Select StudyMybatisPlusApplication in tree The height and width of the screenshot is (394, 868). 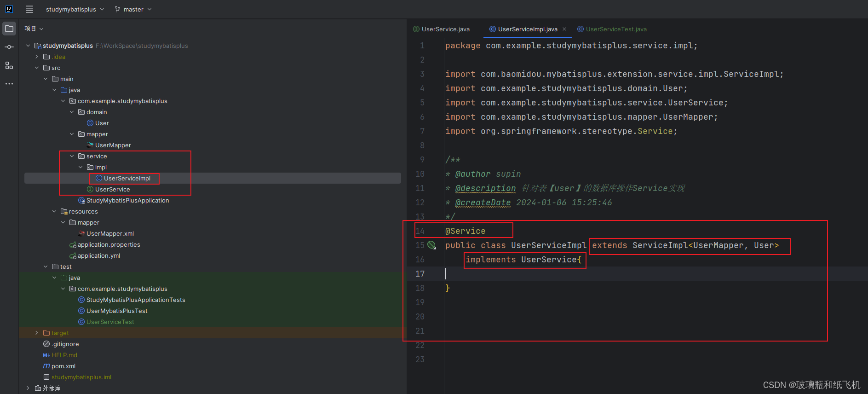point(127,200)
